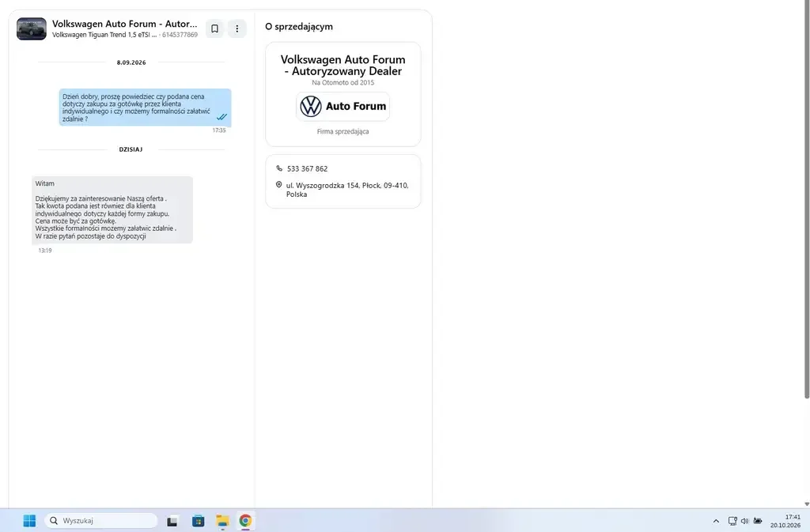Click the battery status tray icon

758,521
